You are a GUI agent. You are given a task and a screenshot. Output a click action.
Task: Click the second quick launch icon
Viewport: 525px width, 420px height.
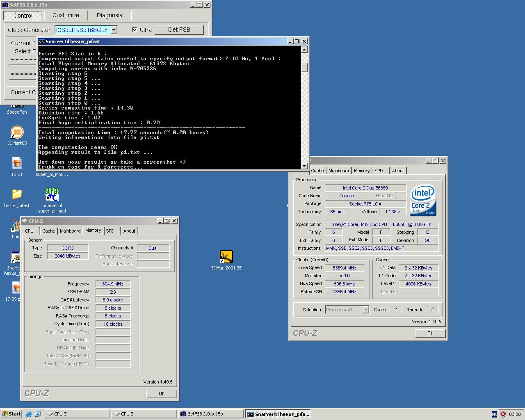(38, 414)
